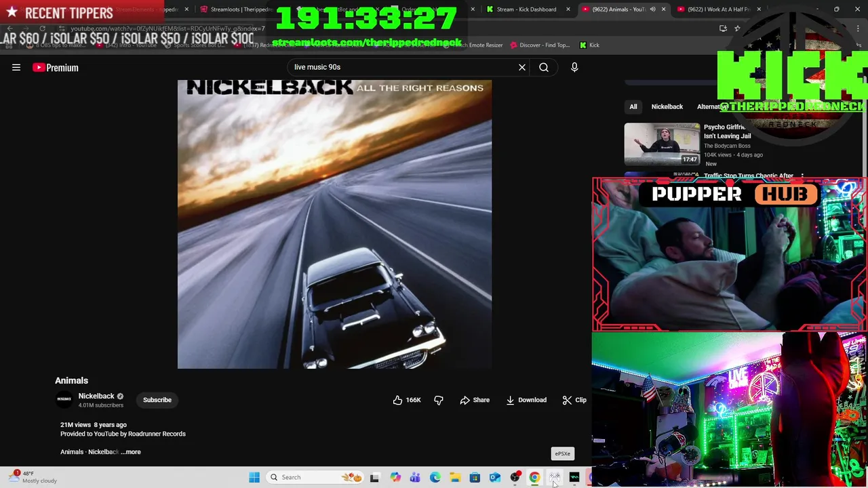This screenshot has width=868, height=488.
Task: Open Microsoft Teams on taskbar
Action: [x=415, y=477]
